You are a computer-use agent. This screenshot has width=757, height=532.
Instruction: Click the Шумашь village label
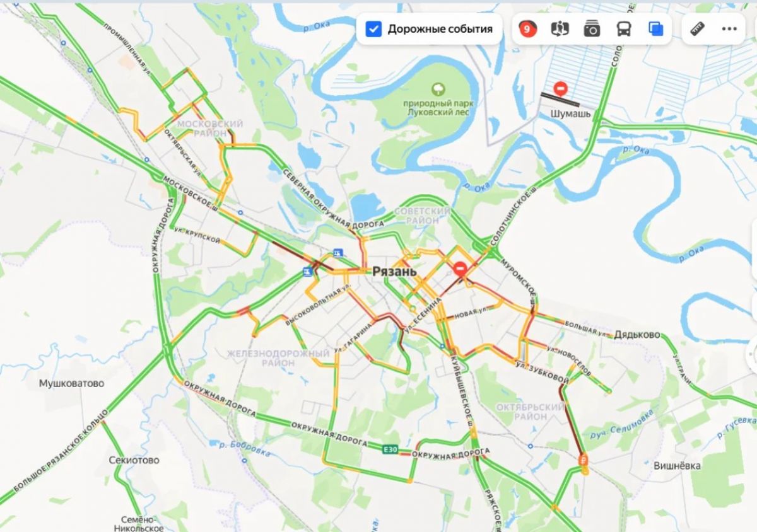point(570,114)
